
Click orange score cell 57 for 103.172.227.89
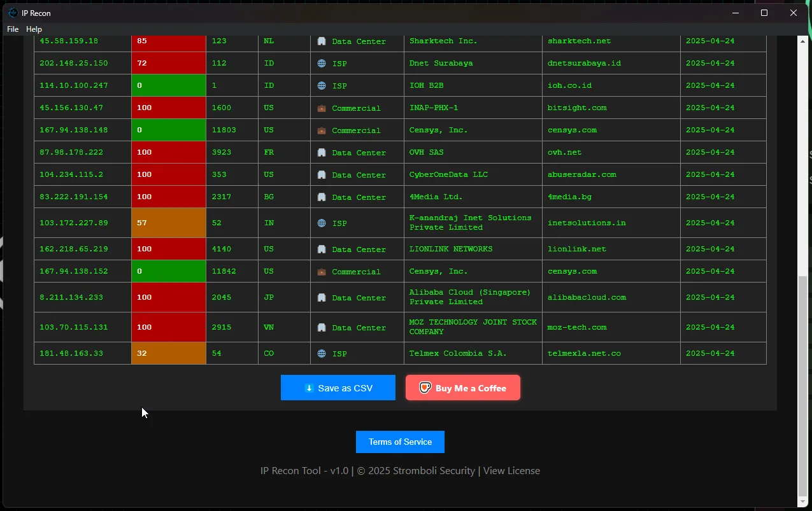[x=169, y=223]
